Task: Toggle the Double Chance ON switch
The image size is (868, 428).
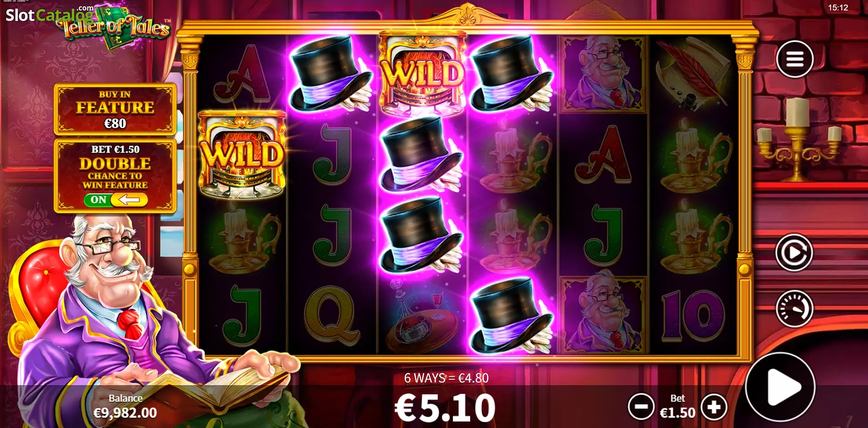Action: (x=116, y=200)
